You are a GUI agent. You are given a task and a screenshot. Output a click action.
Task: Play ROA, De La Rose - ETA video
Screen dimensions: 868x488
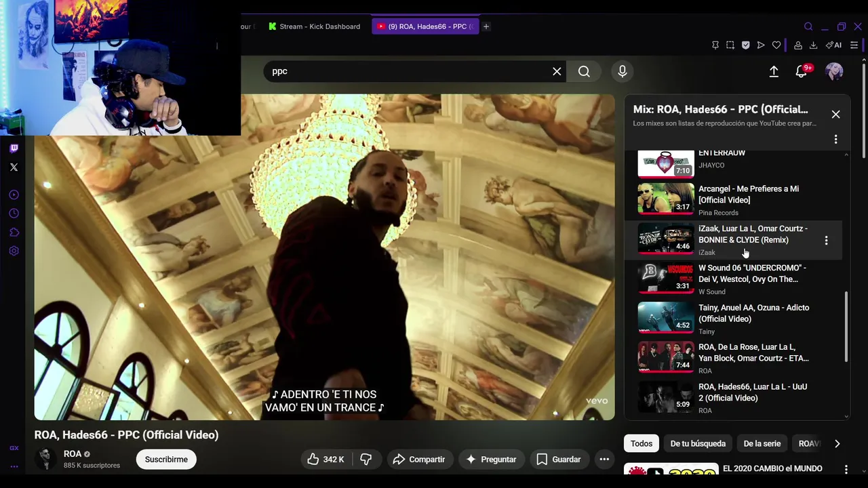click(x=733, y=358)
